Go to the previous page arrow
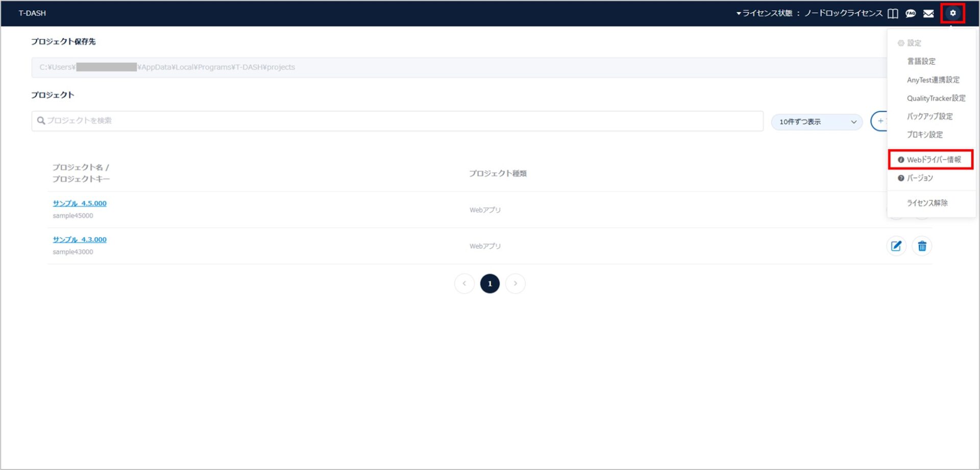 [464, 283]
